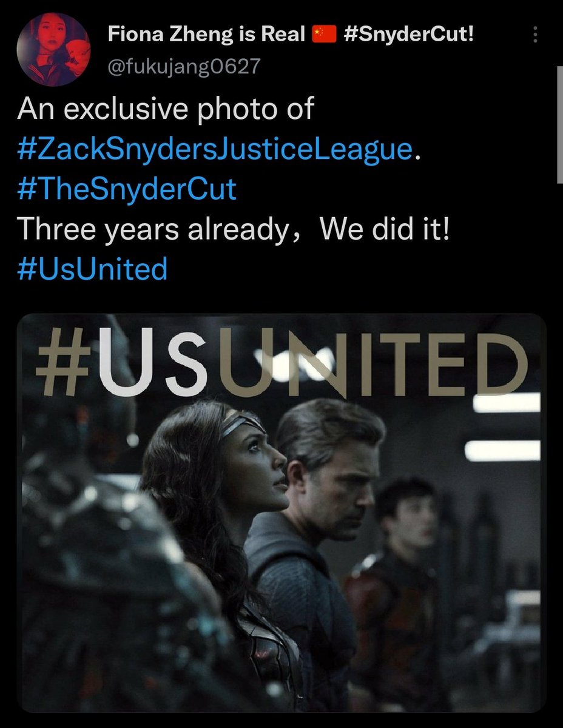Click the gray scrollbar thumb at right edge
Image resolution: width=563 pixels, height=728 pixels.
(x=559, y=124)
